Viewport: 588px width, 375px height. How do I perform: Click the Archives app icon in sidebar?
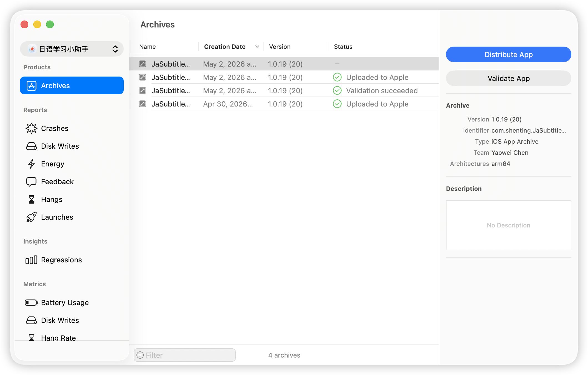[x=31, y=86]
